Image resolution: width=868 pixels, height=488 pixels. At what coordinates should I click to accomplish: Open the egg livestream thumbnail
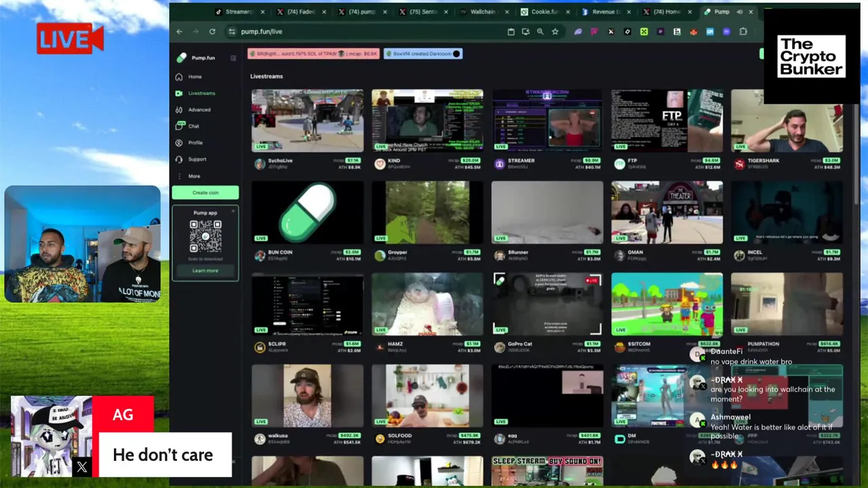click(547, 396)
